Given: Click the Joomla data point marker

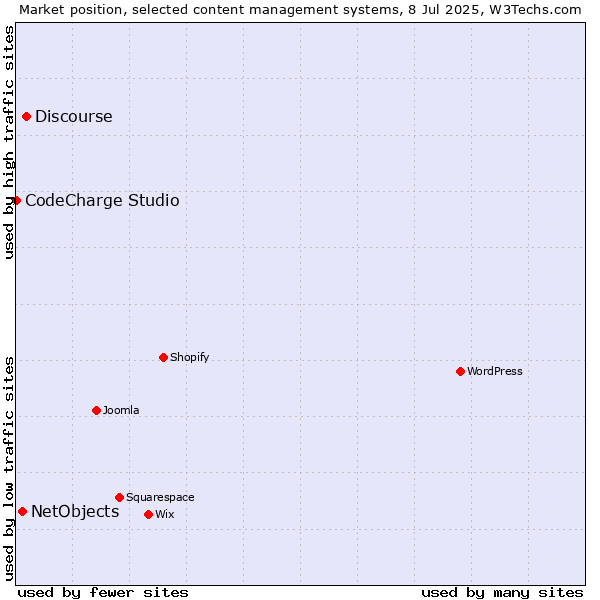Looking at the screenshot, I should point(96,410).
